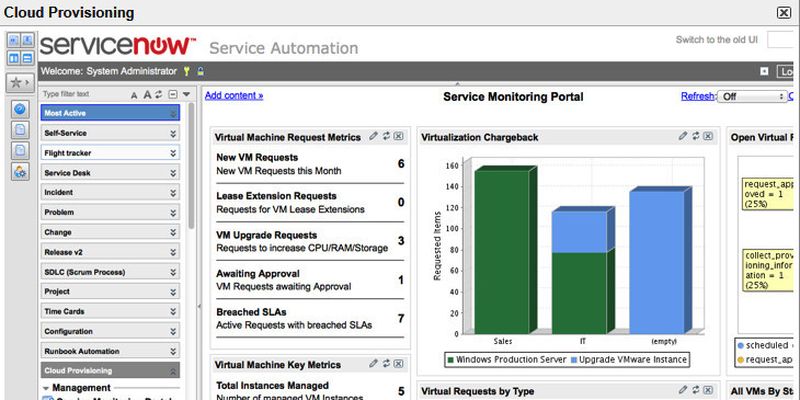Close the Virtual Machine Key Metrics widget
800x400 pixels.
(x=398, y=363)
